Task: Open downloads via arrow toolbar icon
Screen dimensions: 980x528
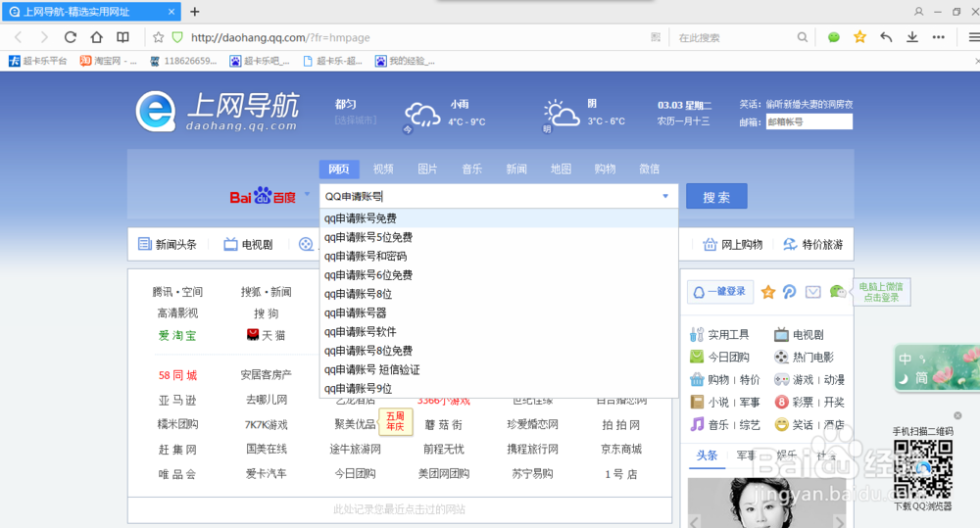Action: point(912,37)
